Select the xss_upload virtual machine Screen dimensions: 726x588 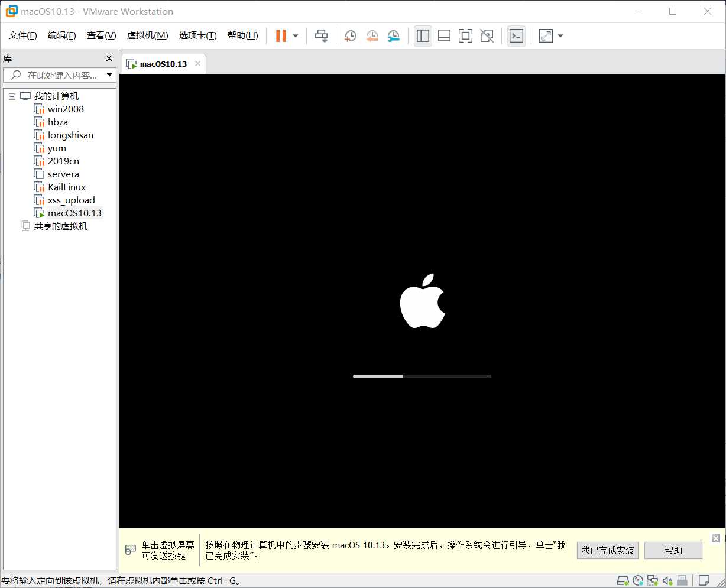[x=71, y=200]
